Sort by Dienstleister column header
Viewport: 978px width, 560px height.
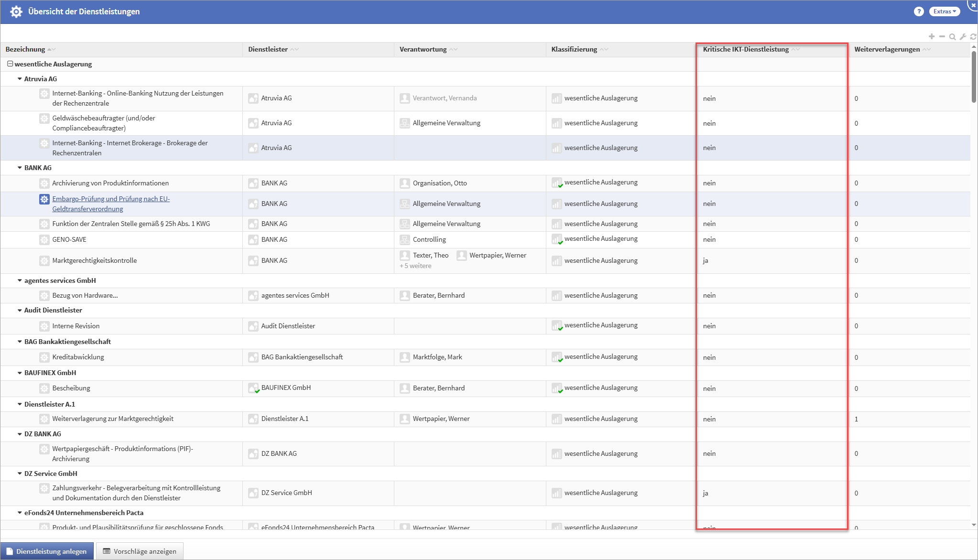(268, 49)
